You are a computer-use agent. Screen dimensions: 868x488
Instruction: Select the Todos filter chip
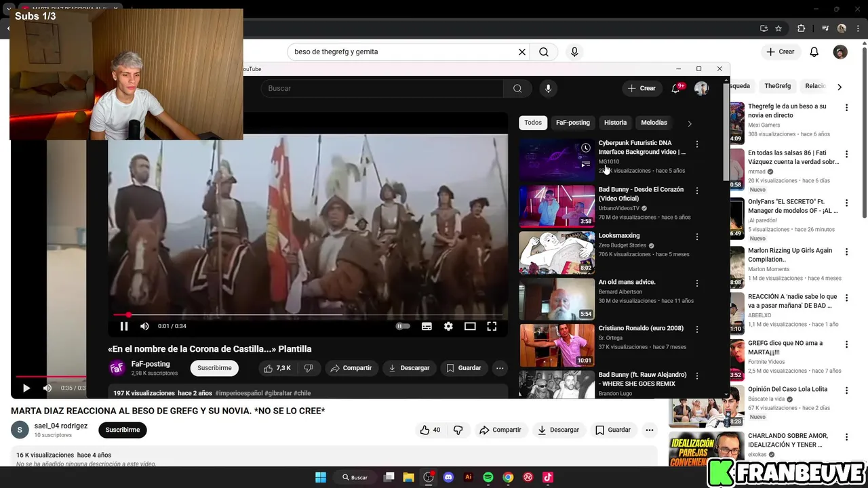pos(533,123)
